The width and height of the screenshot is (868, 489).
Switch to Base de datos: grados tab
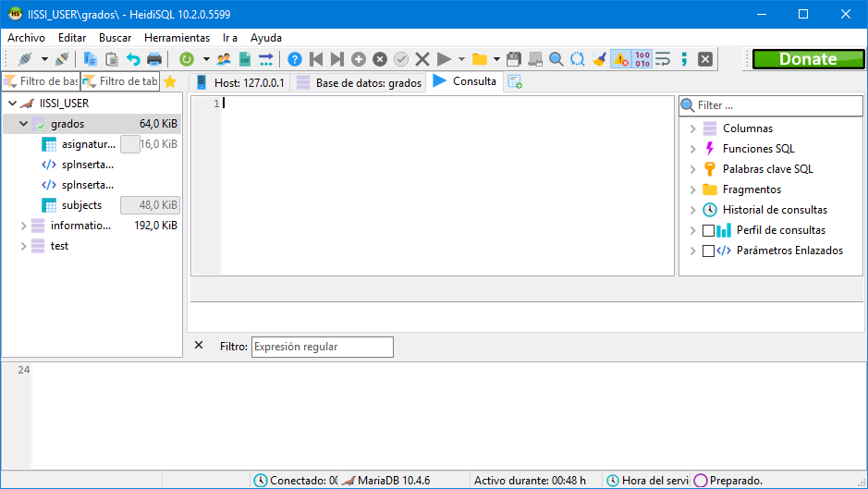click(x=359, y=82)
